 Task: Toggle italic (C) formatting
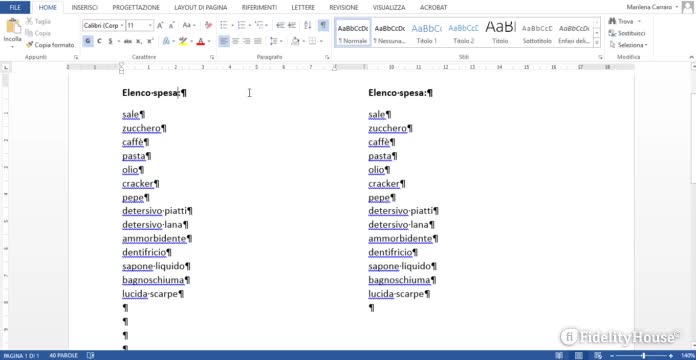[x=99, y=41]
